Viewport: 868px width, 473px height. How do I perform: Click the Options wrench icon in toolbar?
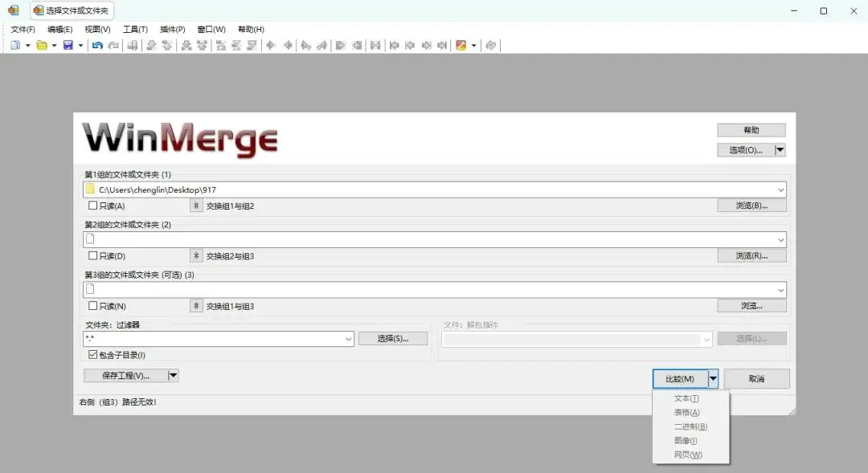(461, 46)
